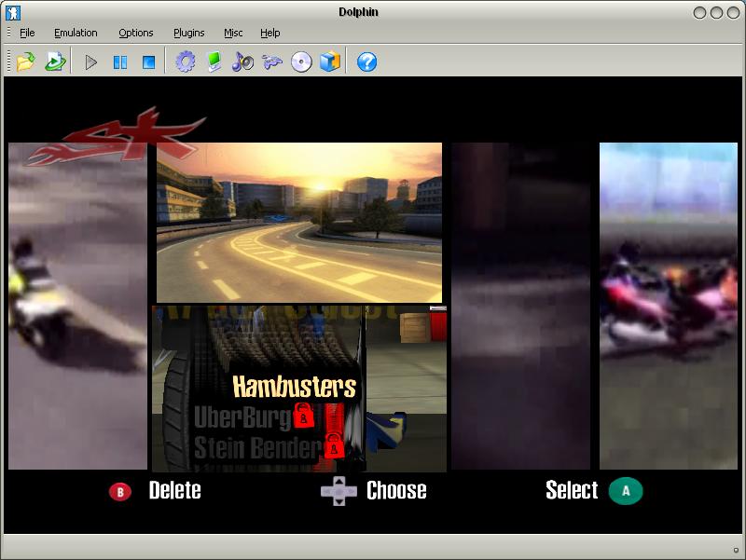Click the blue Help question mark icon

click(x=366, y=62)
